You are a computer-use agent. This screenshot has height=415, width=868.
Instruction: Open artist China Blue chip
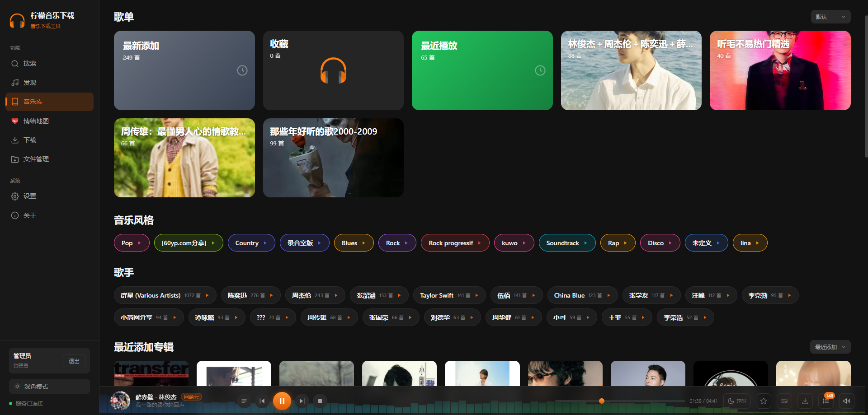(582, 295)
